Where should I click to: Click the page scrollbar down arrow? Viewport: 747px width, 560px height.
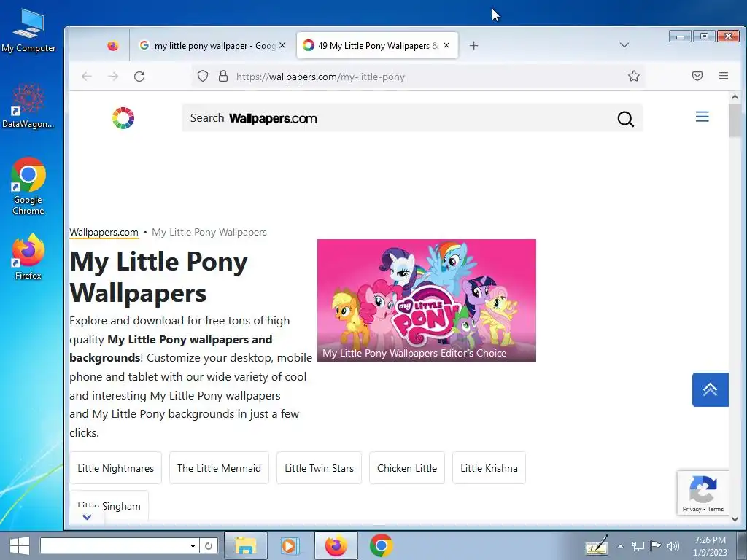point(735,519)
